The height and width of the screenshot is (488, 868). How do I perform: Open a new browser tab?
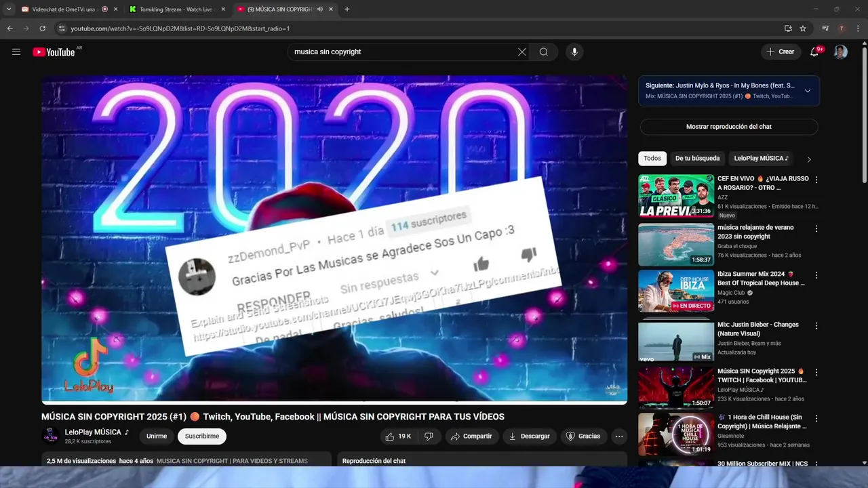pos(347,9)
